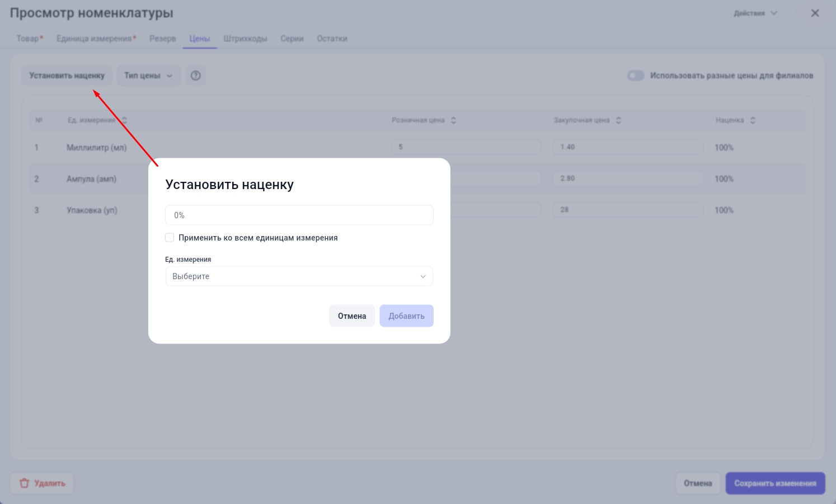Sort by Наценка column arrows
Viewport: 836px width, 504px height.
click(x=753, y=120)
